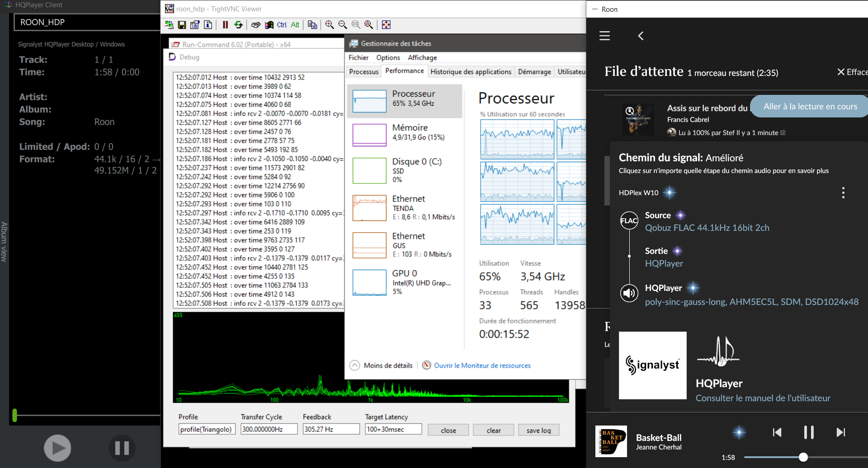Screen dimensions: 868x468
Task: Click Auto zoom magnifier in TightVNC toolbar
Action: (x=369, y=25)
